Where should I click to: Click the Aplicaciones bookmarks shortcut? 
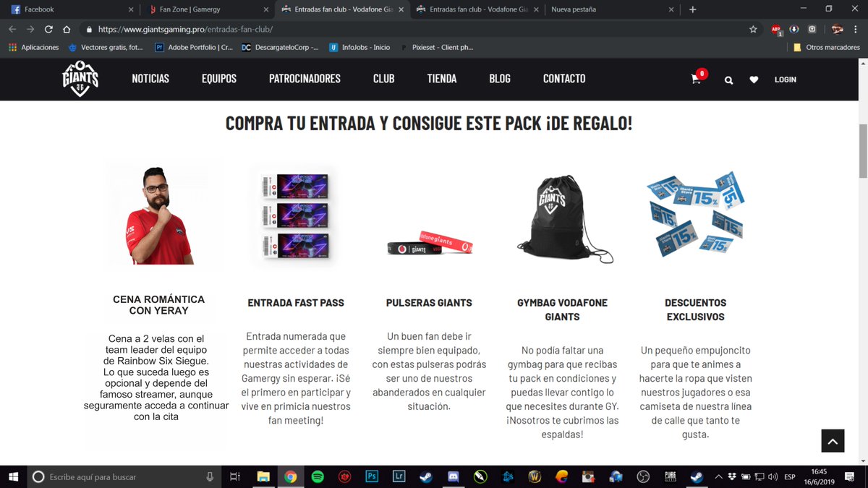(x=33, y=47)
